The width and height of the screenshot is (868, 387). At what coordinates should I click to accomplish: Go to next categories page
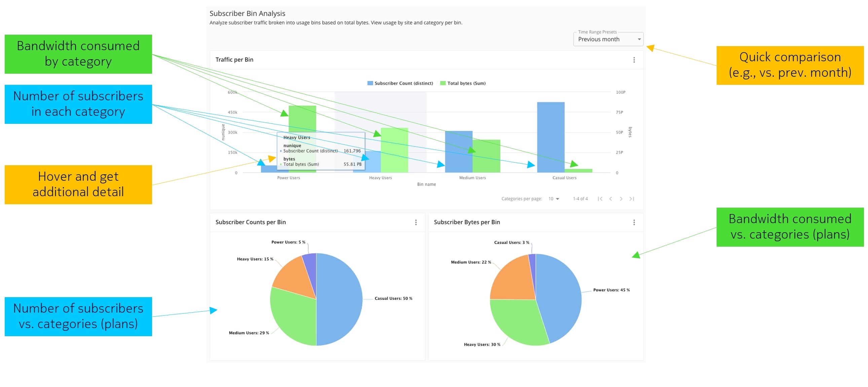click(x=621, y=199)
